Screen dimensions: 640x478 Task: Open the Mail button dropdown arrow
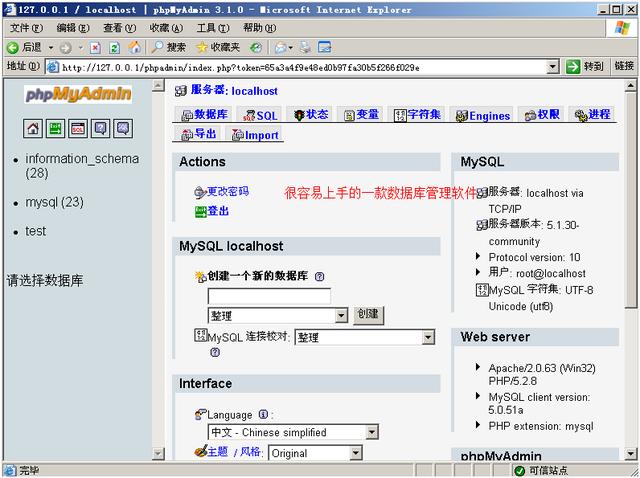291,48
